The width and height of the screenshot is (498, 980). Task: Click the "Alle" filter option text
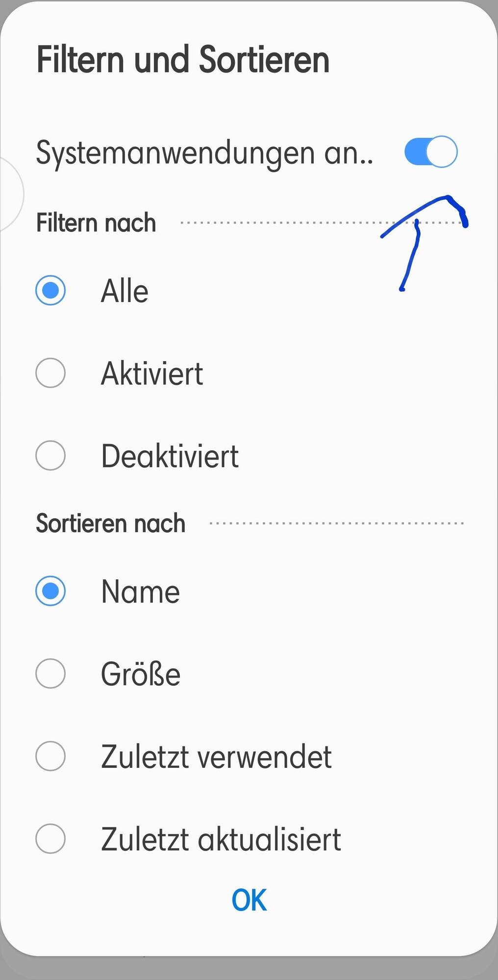[124, 291]
